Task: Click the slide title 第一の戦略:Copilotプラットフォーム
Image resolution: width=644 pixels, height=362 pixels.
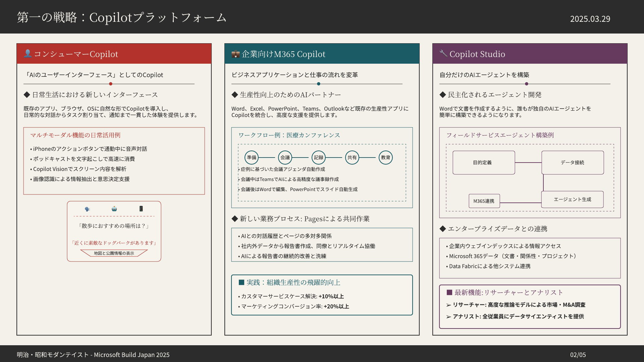Action: pyautogui.click(x=122, y=17)
